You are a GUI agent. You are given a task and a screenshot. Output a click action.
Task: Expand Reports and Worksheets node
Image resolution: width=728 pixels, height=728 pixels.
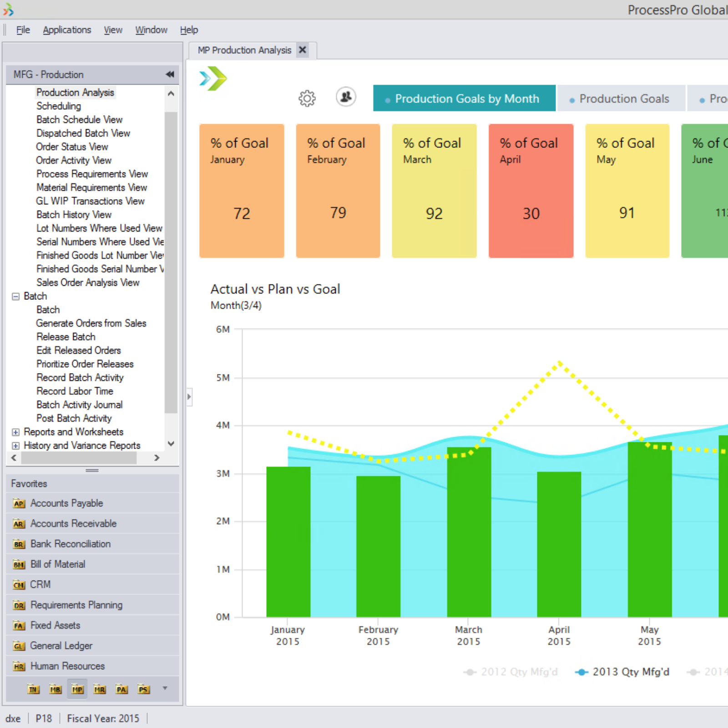15,432
